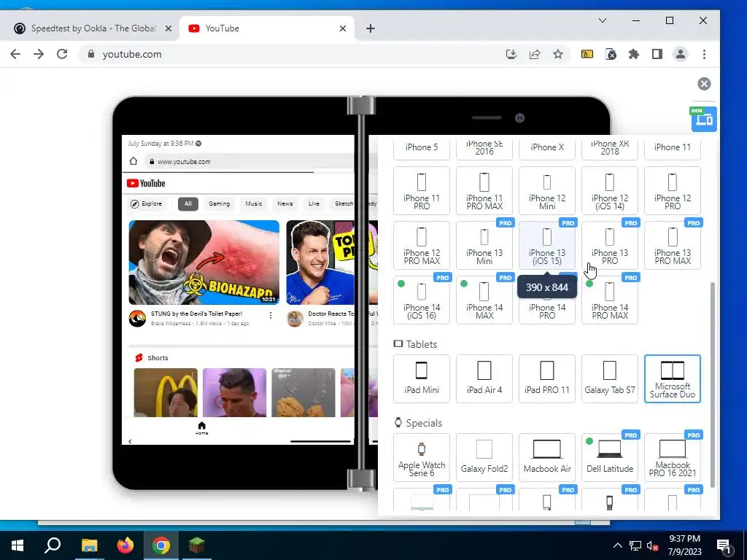Pick the Dell Latitude device
Image resolution: width=747 pixels, height=560 pixels.
(610, 457)
